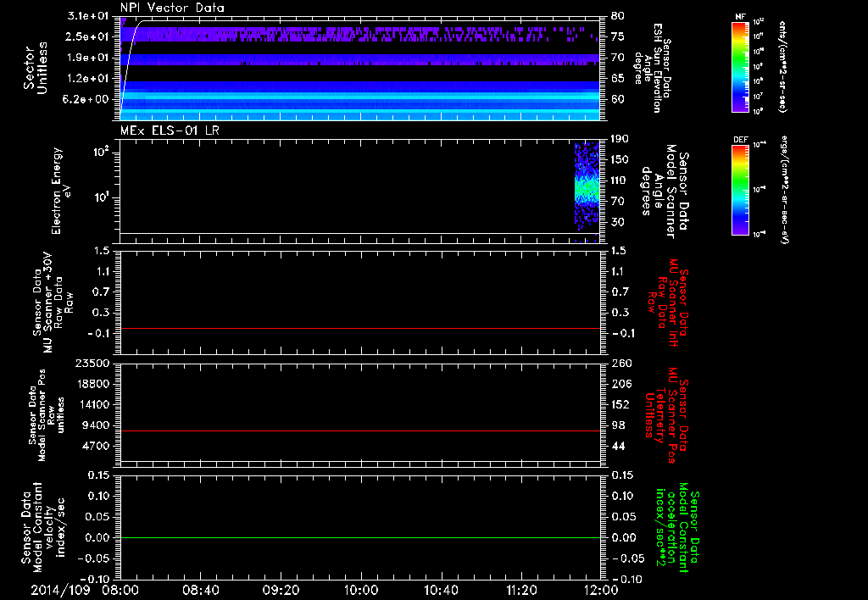Click the NPI Vector Data panel title
Image resolution: width=868 pixels, height=600 pixels.
(x=172, y=8)
